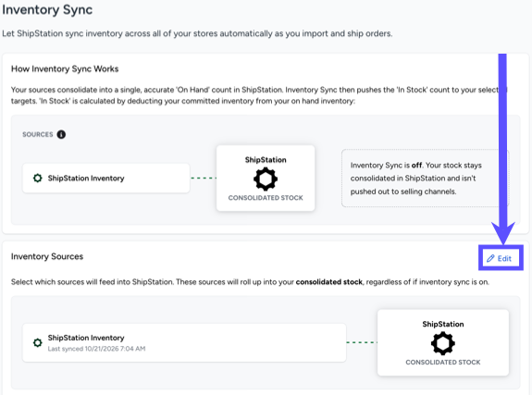Click Last synced 10/21/2026 7:04 AM text
Screen dimensions: 532x395
tap(97, 349)
